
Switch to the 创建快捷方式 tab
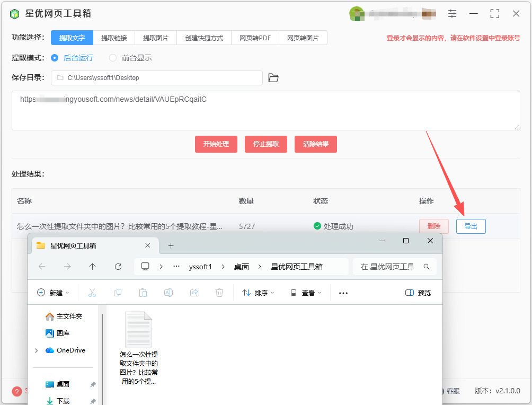(x=204, y=38)
